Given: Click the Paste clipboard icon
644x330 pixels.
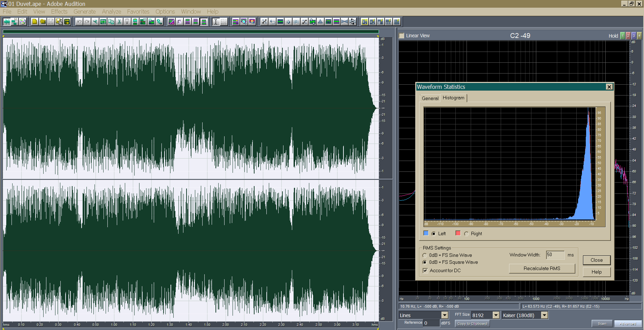Looking at the screenshot, I should click(x=127, y=22).
